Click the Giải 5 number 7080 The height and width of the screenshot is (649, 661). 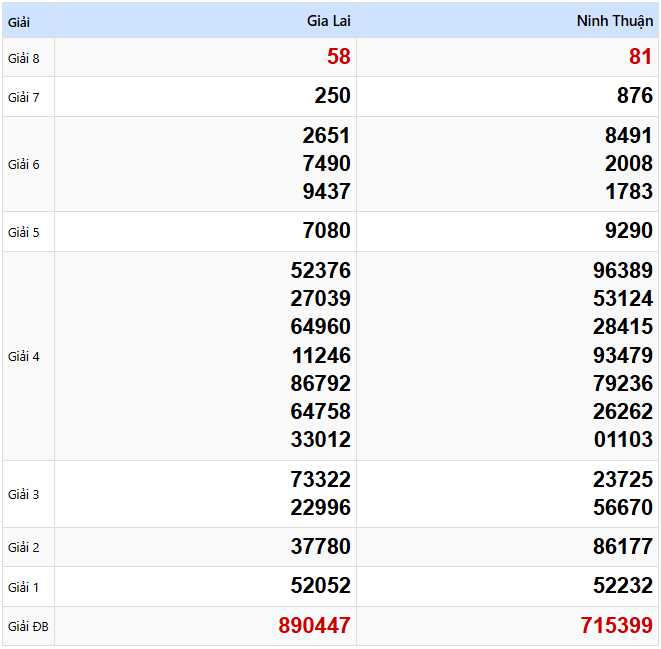[326, 231]
